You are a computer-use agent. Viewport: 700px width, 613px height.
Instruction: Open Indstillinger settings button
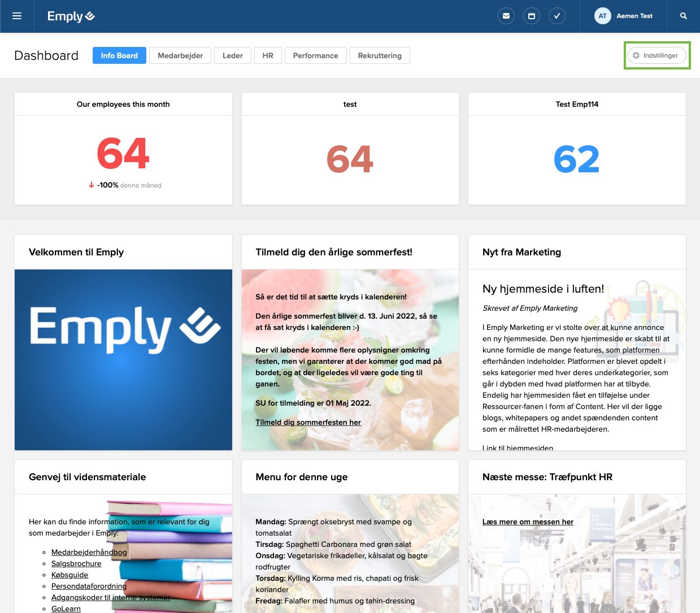(x=657, y=55)
